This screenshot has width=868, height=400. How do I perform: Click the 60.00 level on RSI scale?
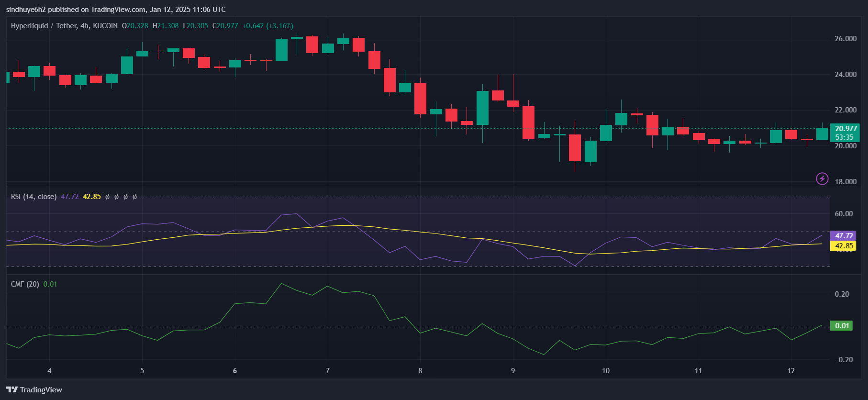click(843, 214)
